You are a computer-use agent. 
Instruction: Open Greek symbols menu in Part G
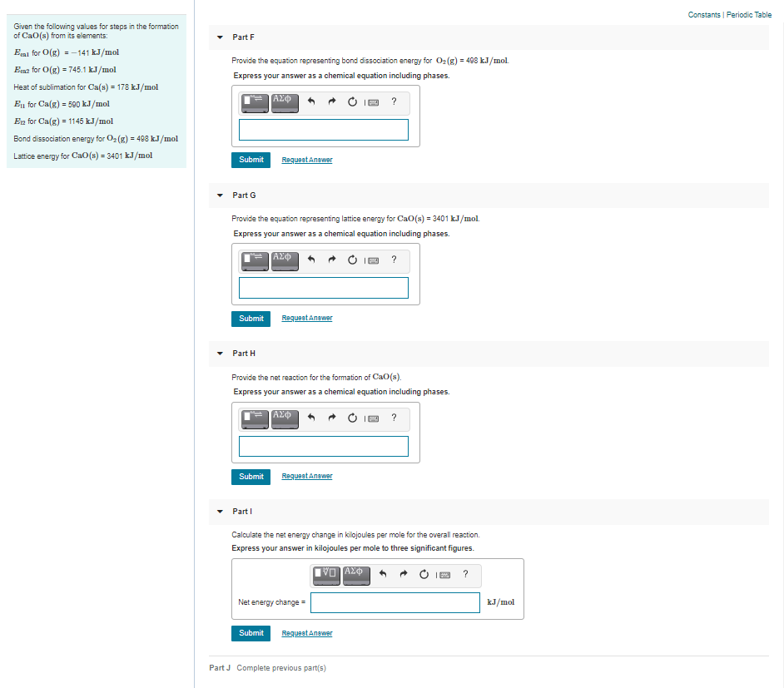coord(285,261)
